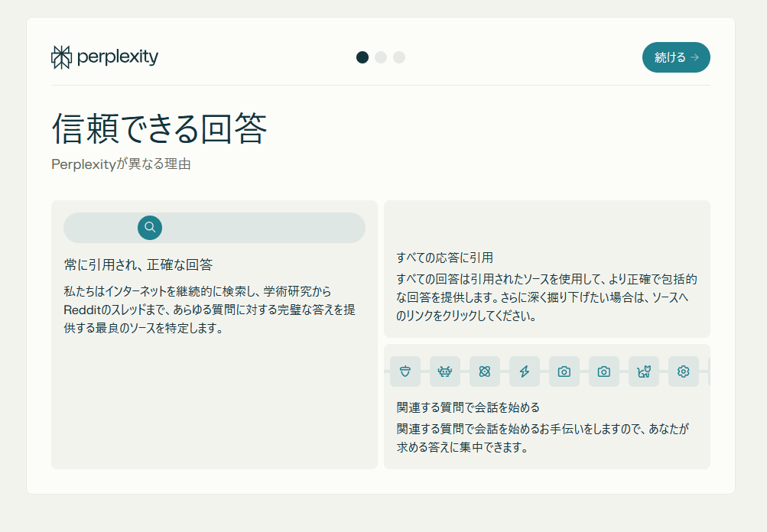Select the gear icon in the icon row
This screenshot has width=767, height=532.
684,371
